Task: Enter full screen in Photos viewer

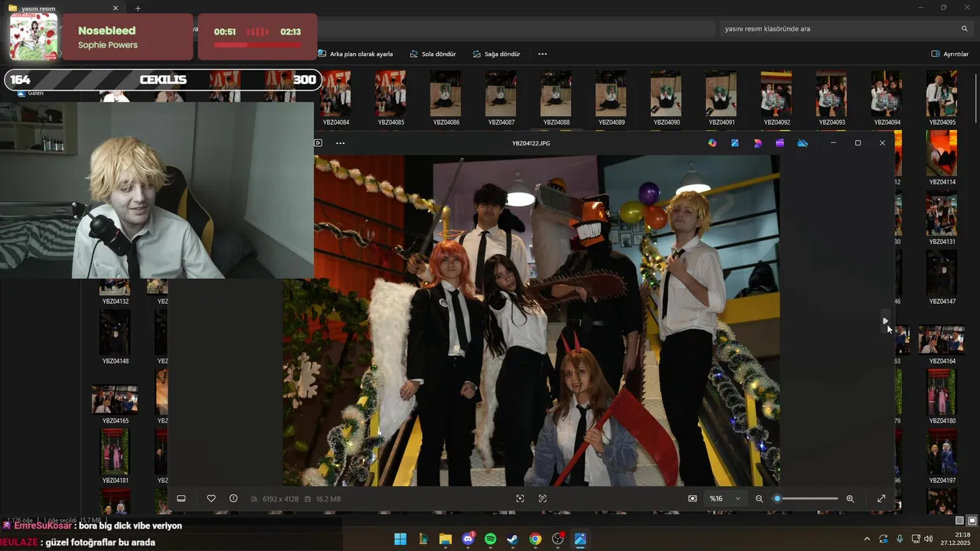Action: tap(881, 498)
